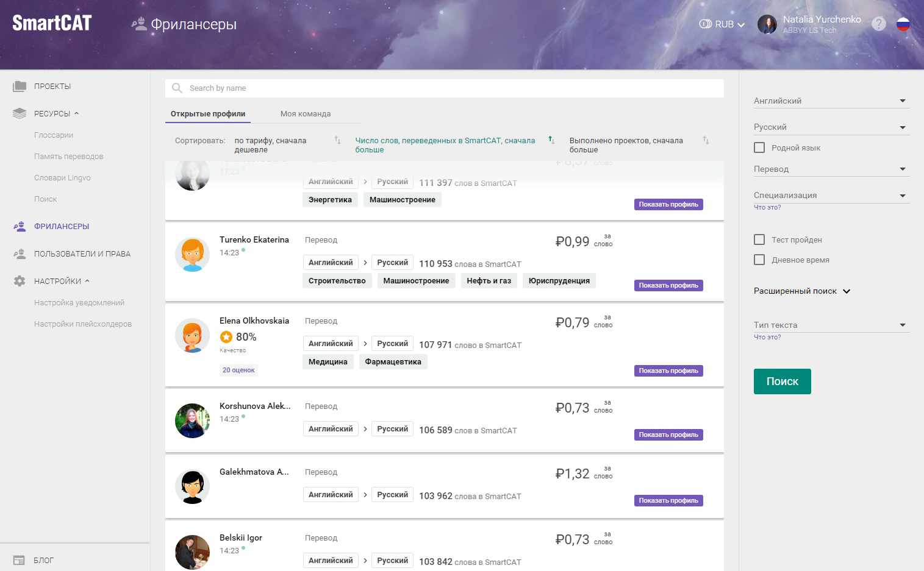Open the 20 оценок ratings link

(x=238, y=370)
